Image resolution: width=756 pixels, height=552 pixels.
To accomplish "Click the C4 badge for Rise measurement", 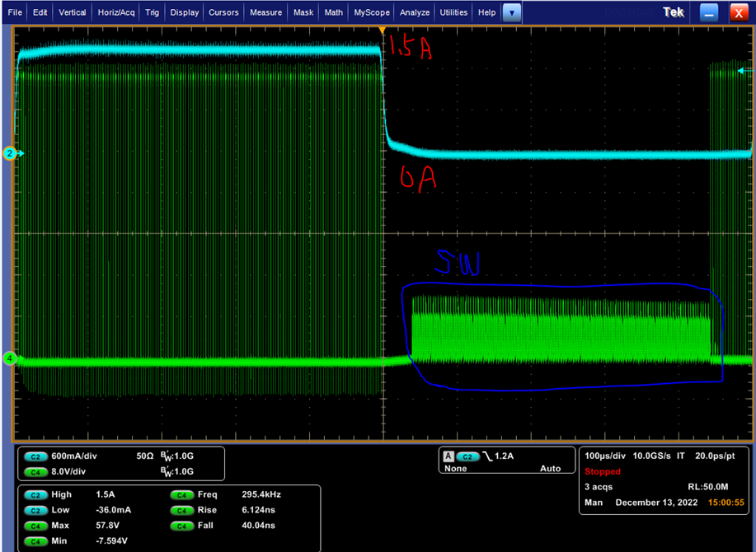I will click(x=181, y=511).
